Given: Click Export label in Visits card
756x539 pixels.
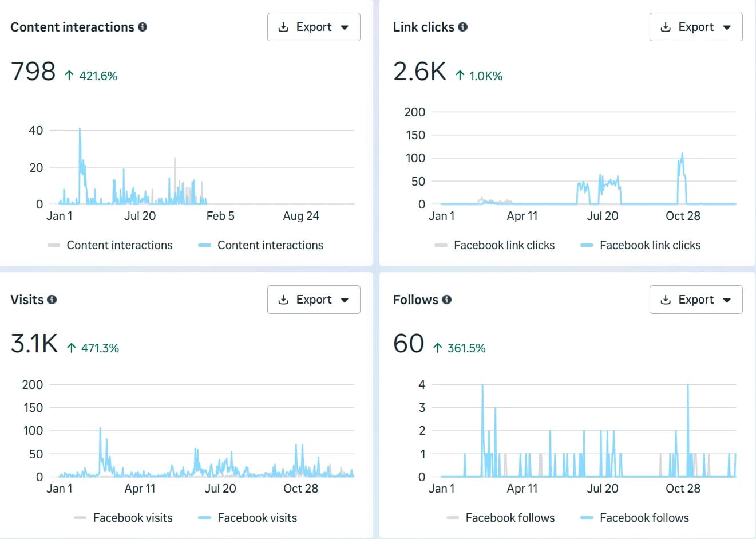Looking at the screenshot, I should (314, 300).
